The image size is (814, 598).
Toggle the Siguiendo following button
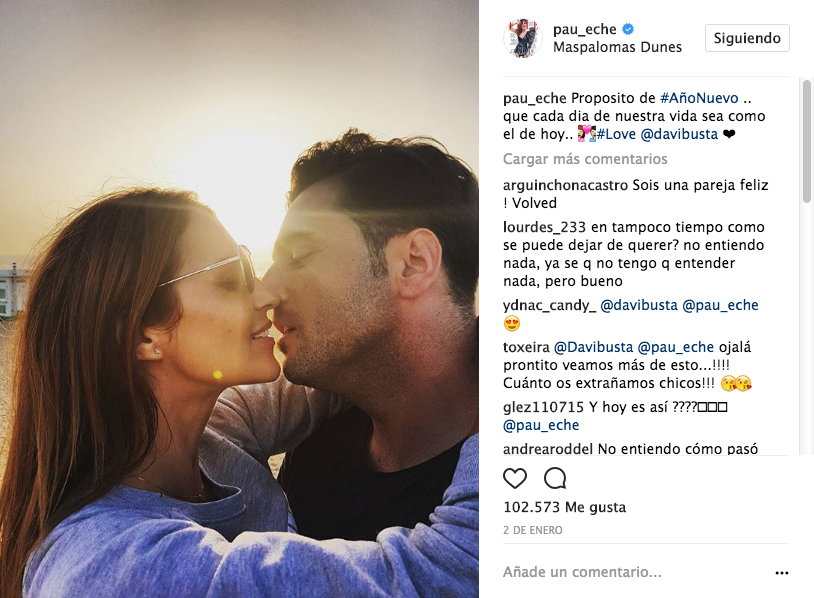[747, 38]
